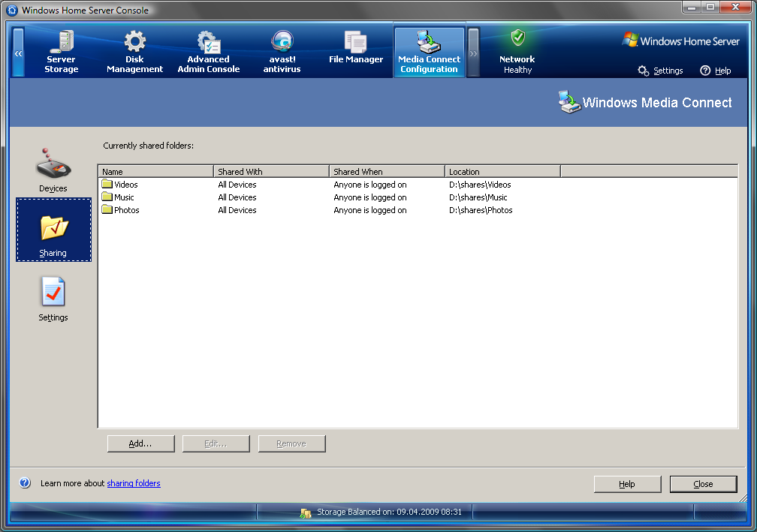Maximize the Windows Home Server Console window
Image resolution: width=757 pixels, height=532 pixels.
click(x=710, y=7)
